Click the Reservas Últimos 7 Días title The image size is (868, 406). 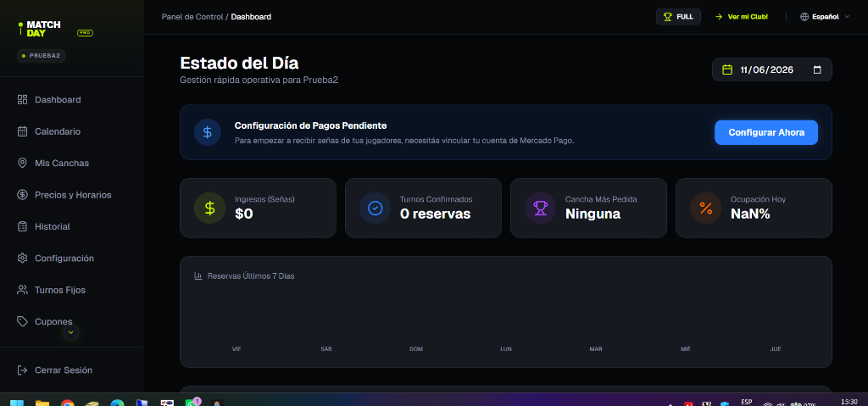point(251,275)
